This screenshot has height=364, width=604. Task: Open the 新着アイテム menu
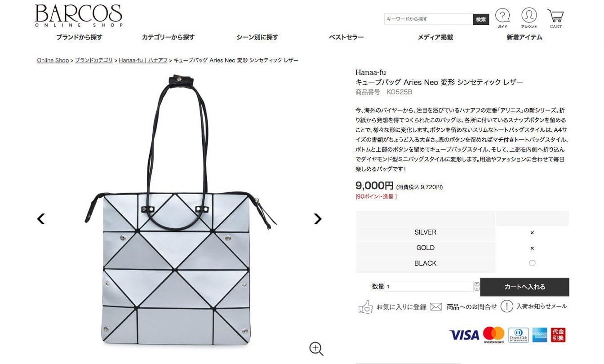coord(524,37)
